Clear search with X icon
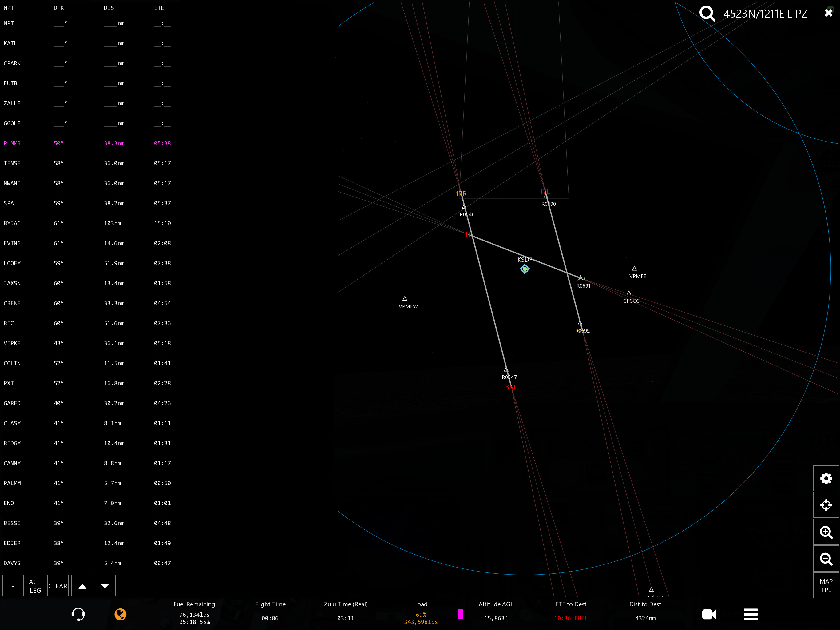 829,13
